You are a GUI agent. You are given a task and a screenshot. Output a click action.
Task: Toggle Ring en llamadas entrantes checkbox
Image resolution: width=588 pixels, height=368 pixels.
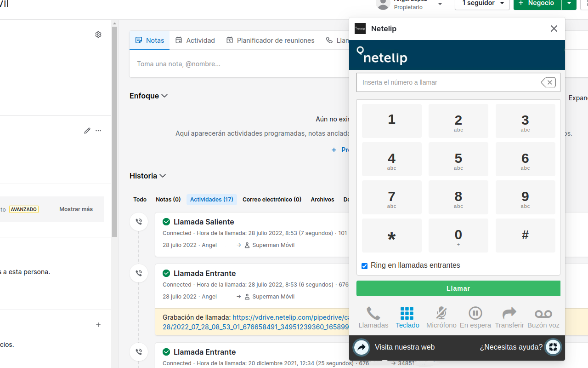pos(365,266)
